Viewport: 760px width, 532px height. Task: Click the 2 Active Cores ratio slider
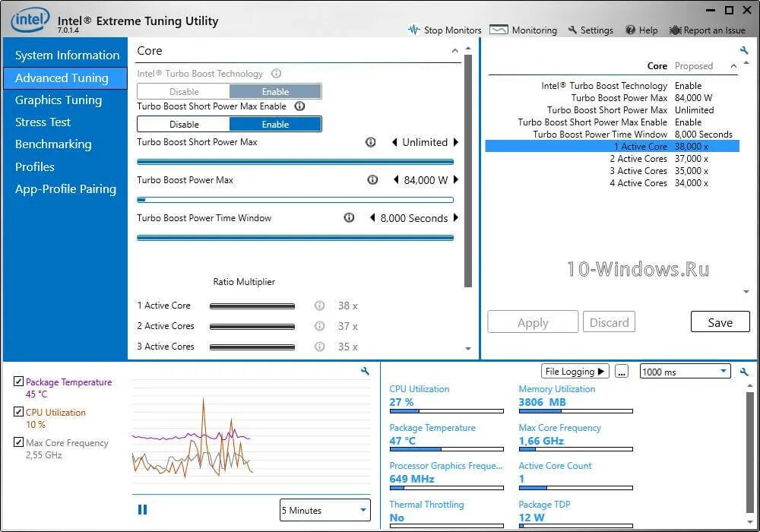point(252,326)
